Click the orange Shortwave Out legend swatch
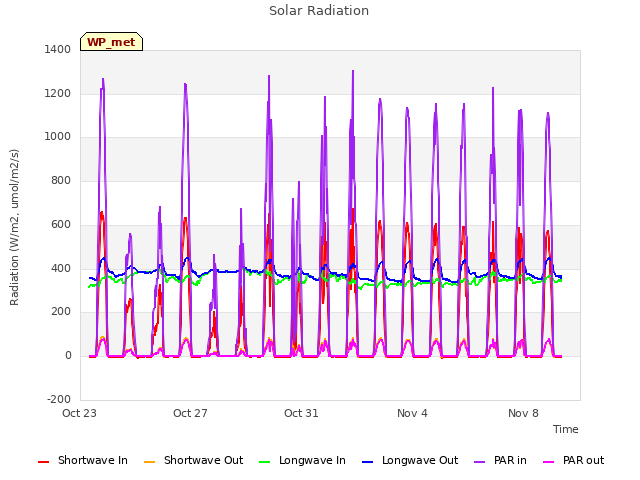The image size is (640, 480). (150, 462)
